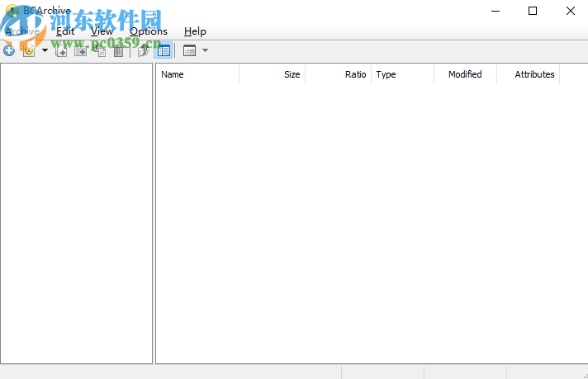Expand the view style dropdown arrow
Screen dimensions: 588x379
pos(205,50)
